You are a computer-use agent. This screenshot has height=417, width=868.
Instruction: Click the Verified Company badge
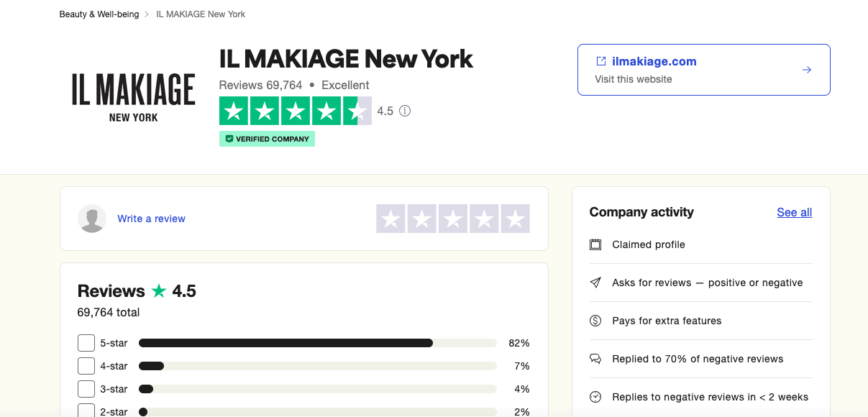[x=267, y=139]
